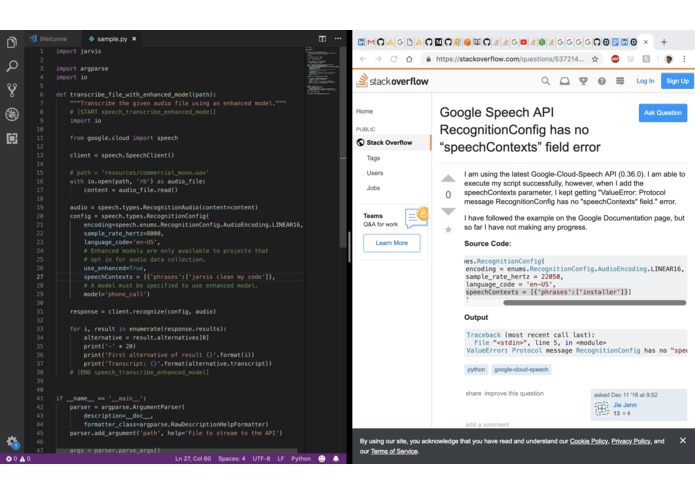Click the source code horizontal scrollbar
Image resolution: width=695 pixels, height=494 pixels.
594,303
